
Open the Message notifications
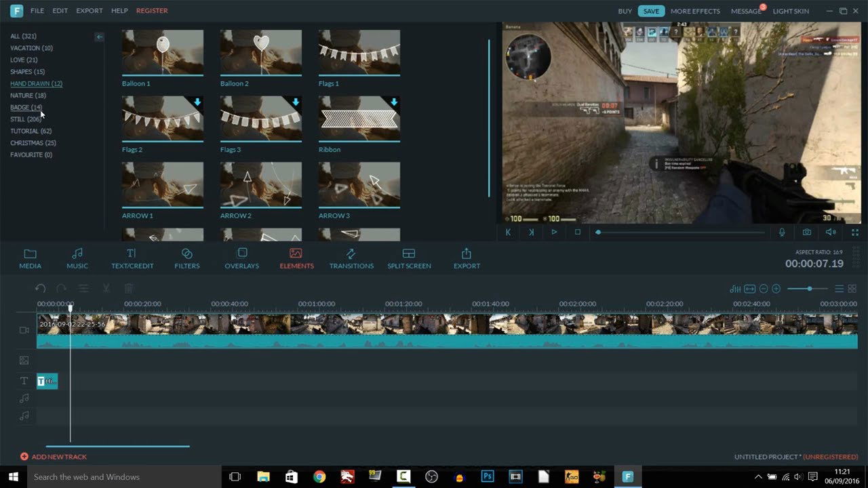[x=746, y=11]
